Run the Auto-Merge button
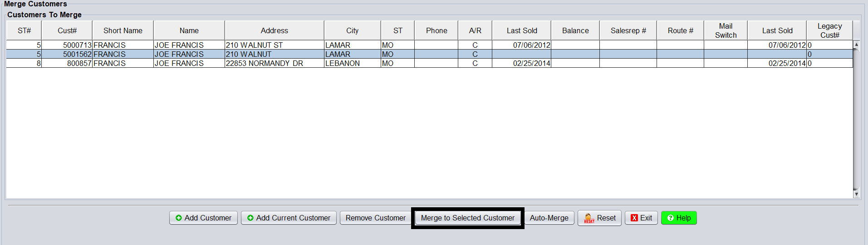868x245 pixels. pyautogui.click(x=549, y=218)
